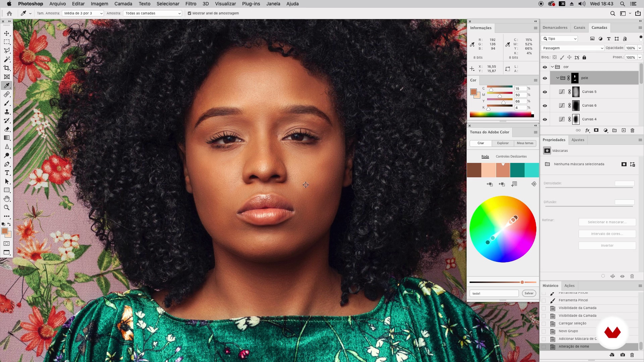The height and width of the screenshot is (362, 644).
Task: Select the Eraser tool
Action: [7, 129]
